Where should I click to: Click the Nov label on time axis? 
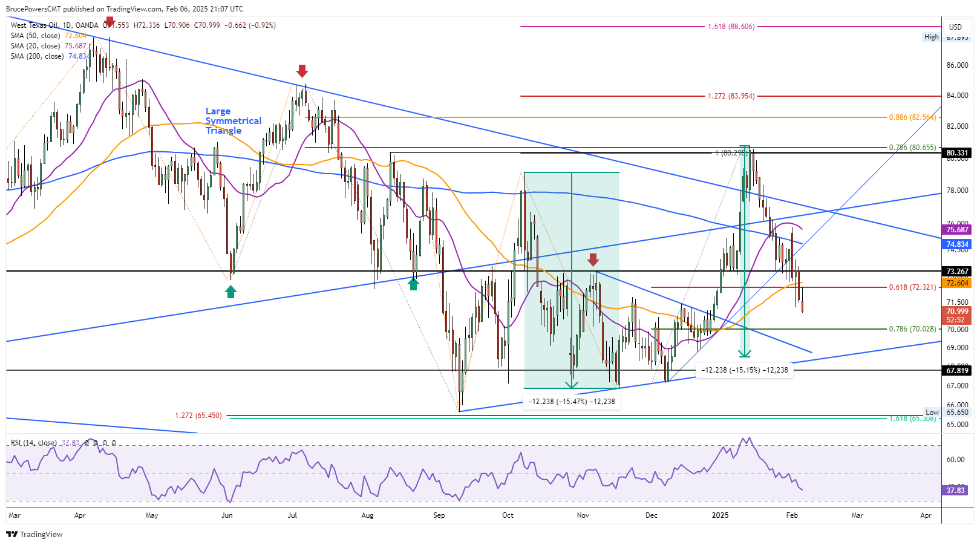pos(583,515)
